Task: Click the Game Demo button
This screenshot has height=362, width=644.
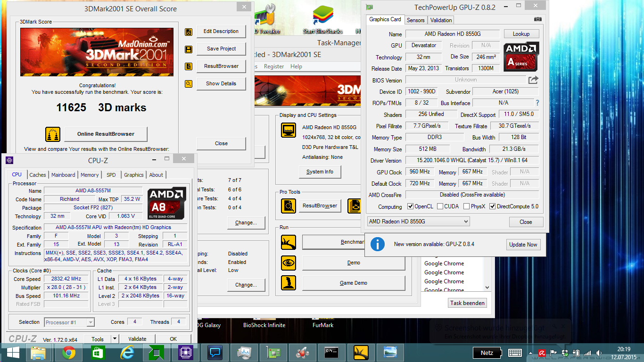Action: tap(354, 283)
